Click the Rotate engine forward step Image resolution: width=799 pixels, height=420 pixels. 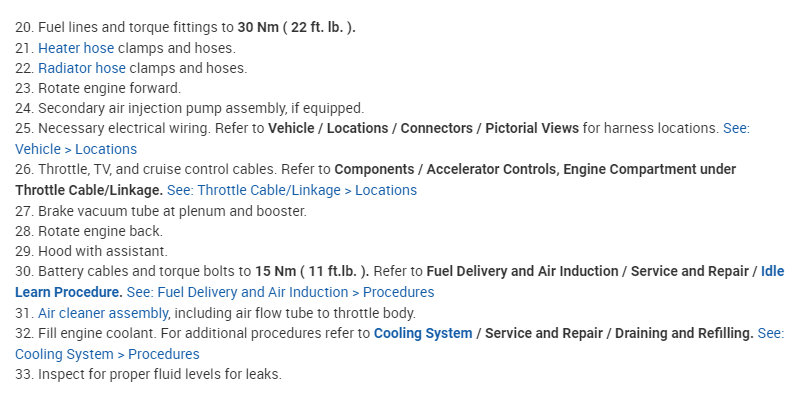[x=109, y=88]
